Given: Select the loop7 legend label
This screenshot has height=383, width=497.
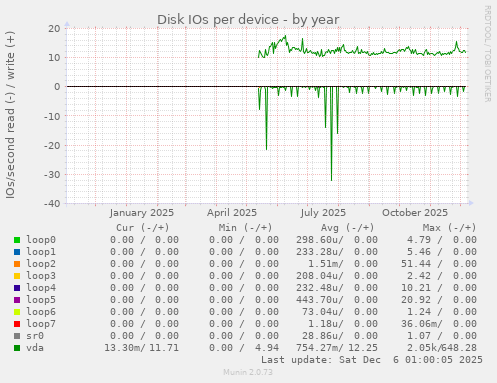Looking at the screenshot, I should (x=41, y=324).
